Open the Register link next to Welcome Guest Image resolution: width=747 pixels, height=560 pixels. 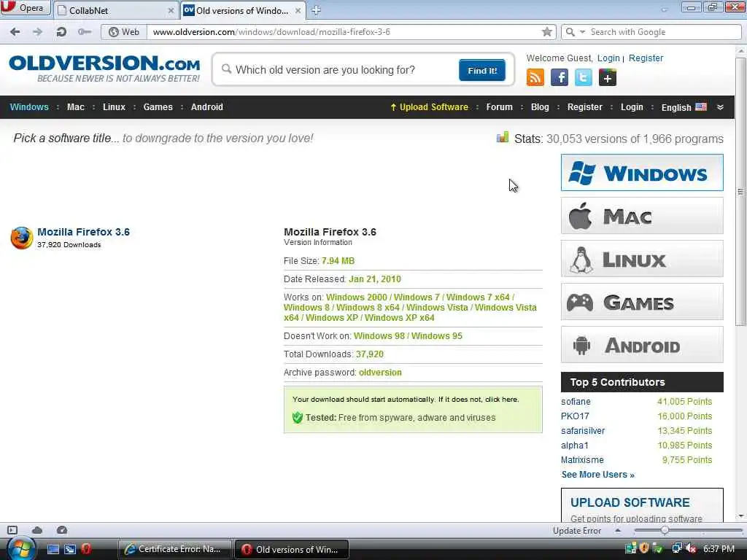pos(646,58)
